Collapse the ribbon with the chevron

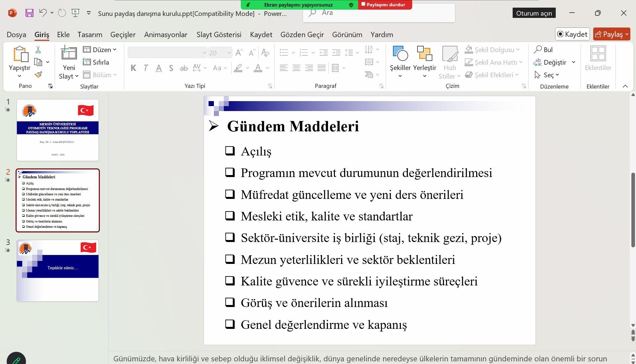click(625, 86)
